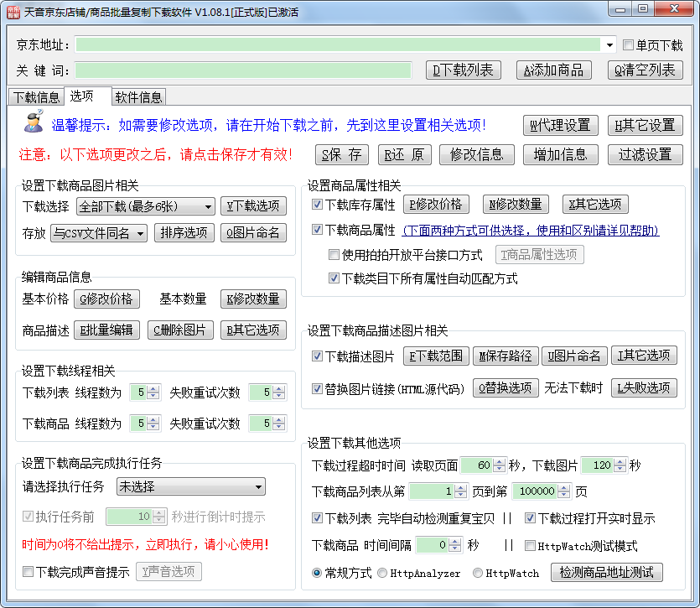Select the HttpAnalyzer radio button
Viewport: 700px width, 608px height.
coord(382,573)
